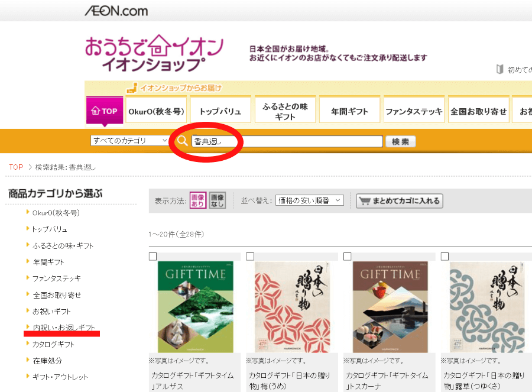Open the 年間ギフト tab
The height and width of the screenshot is (392, 532).
tap(349, 111)
